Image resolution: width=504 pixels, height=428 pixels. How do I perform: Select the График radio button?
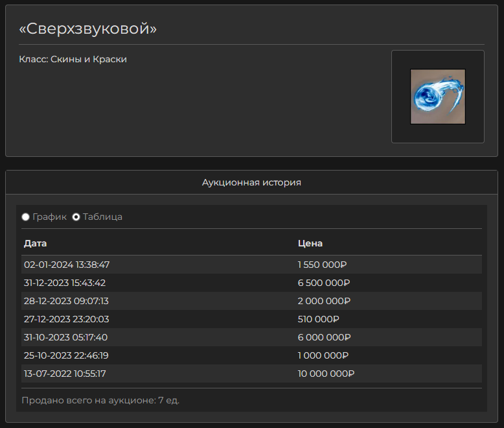(x=26, y=217)
